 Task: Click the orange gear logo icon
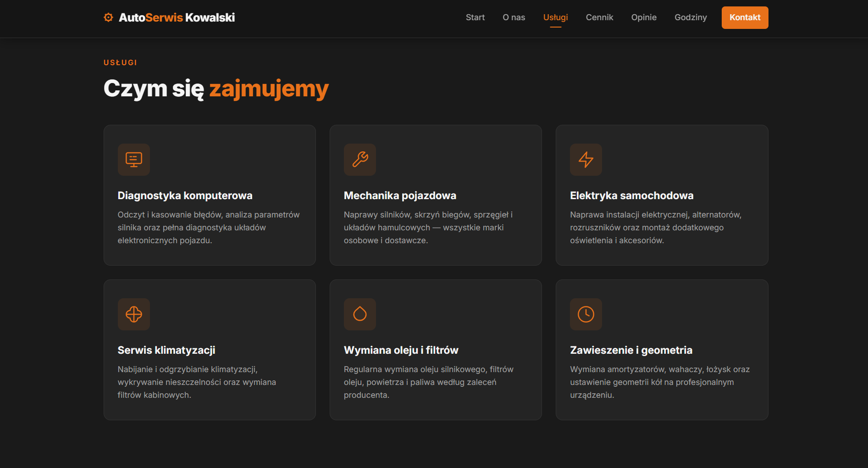[108, 17]
